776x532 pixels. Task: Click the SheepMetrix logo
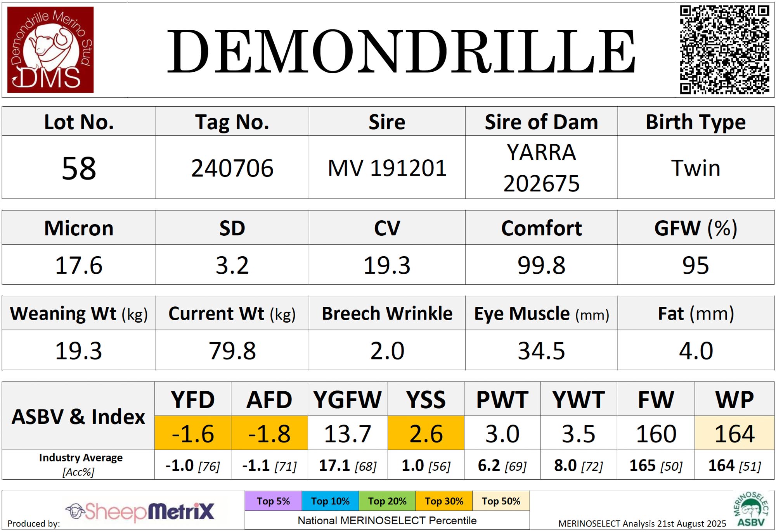point(140,511)
